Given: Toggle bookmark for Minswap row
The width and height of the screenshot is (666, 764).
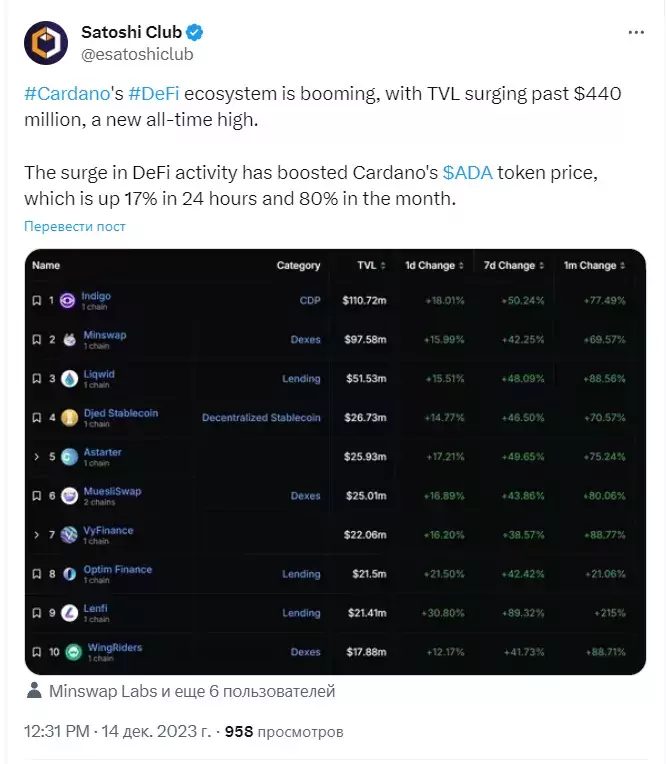Looking at the screenshot, I should tap(37, 340).
